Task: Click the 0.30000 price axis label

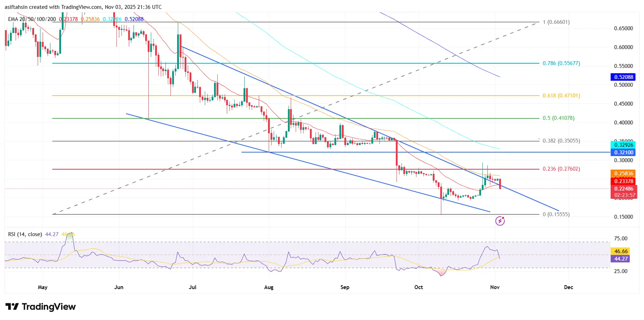Action: pos(623,160)
